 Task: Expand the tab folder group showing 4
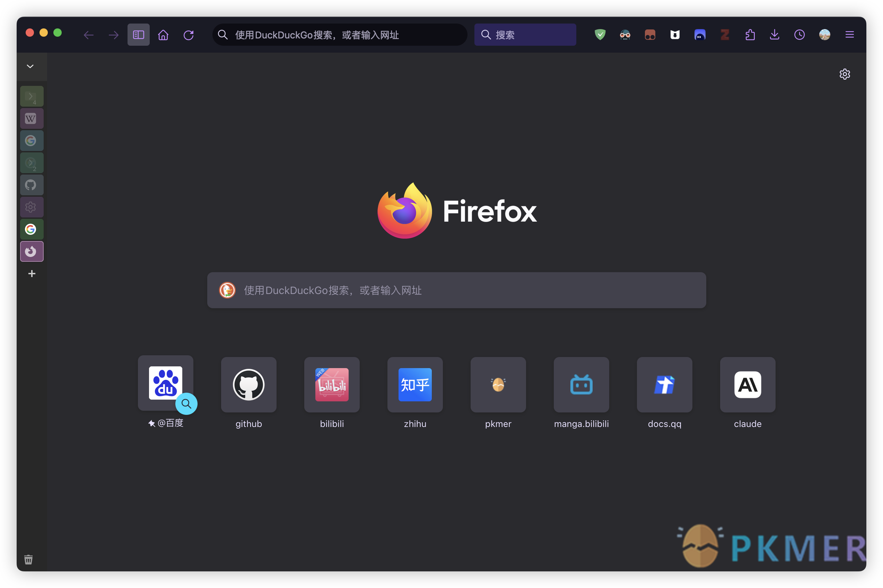coord(32,96)
